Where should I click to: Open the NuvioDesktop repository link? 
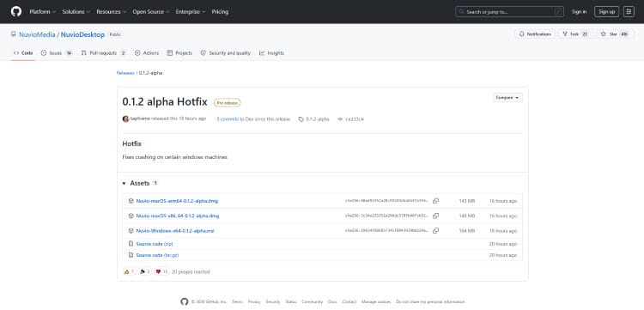tap(82, 35)
